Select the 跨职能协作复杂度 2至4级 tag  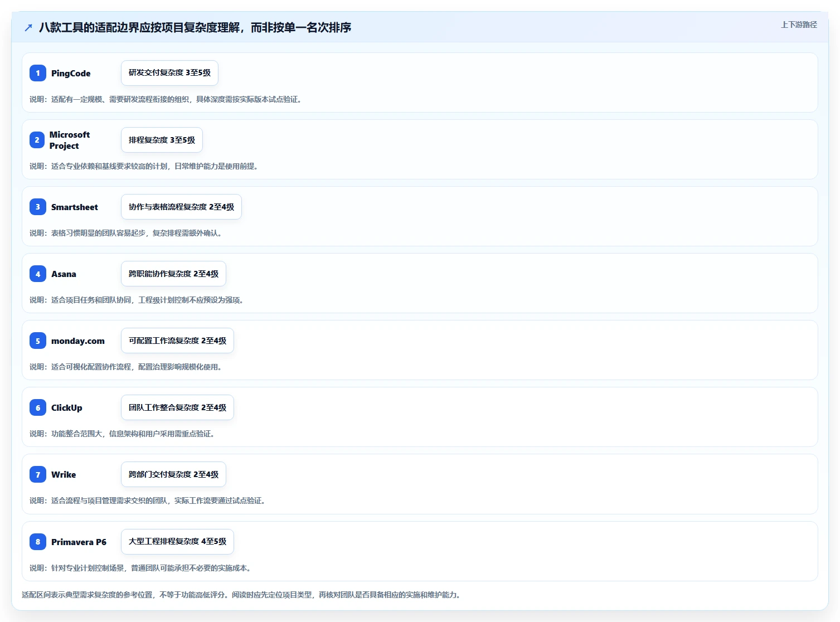point(173,274)
